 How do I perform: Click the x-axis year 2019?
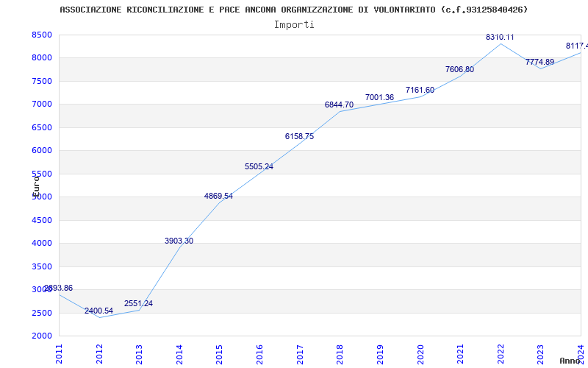pos(380,354)
